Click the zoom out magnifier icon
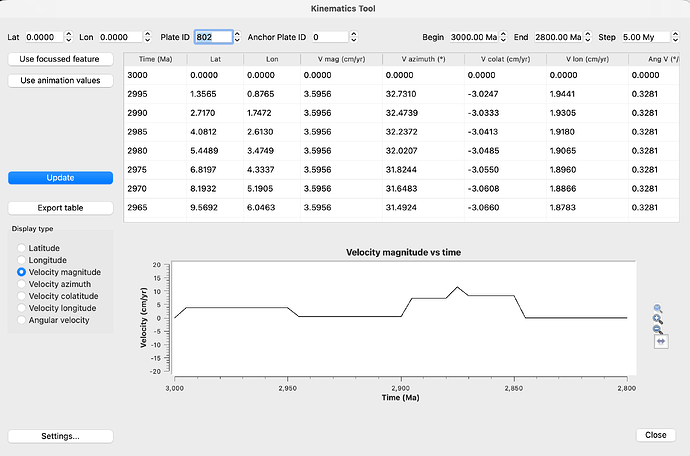Screen dimensions: 690x456 pos(658,330)
